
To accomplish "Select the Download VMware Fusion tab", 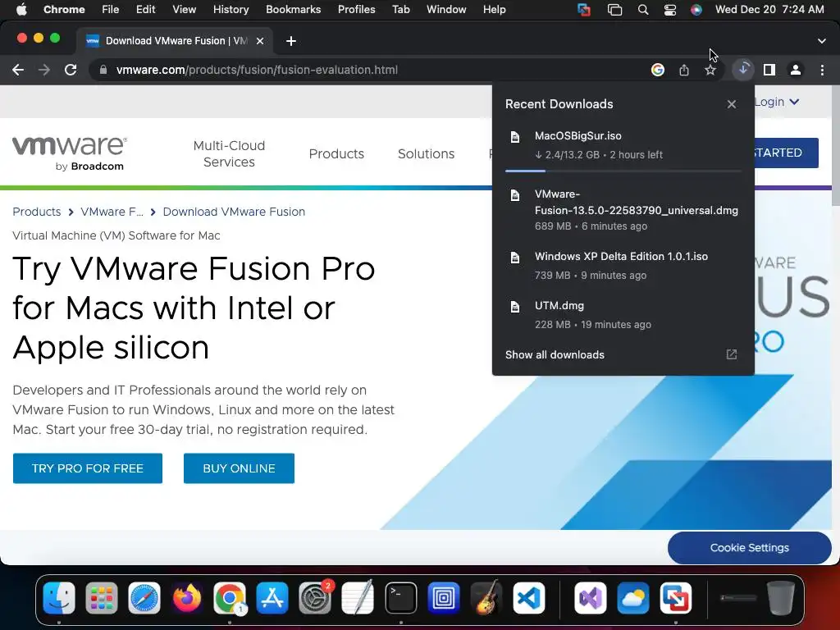I will 174,41.
